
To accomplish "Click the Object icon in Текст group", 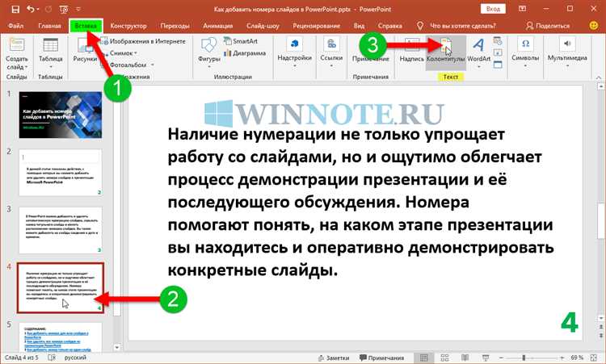I will click(498, 65).
